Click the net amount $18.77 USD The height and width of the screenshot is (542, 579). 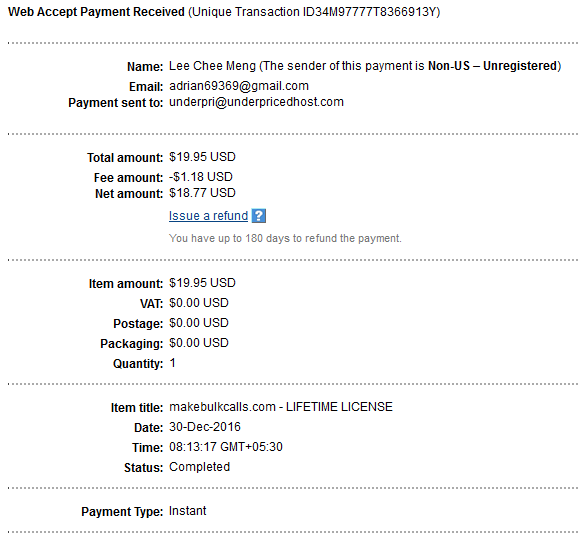[202, 193]
